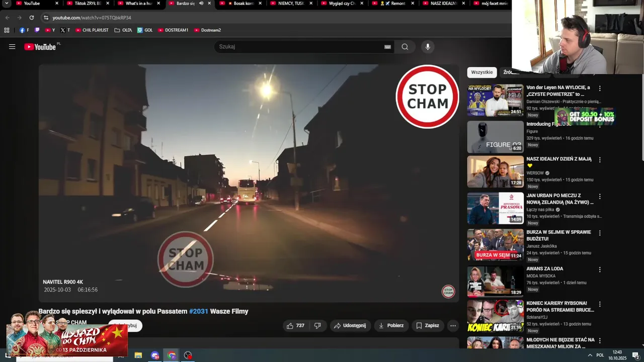The image size is (644, 362).
Task: Open the GOL bookmark
Action: 145,30
